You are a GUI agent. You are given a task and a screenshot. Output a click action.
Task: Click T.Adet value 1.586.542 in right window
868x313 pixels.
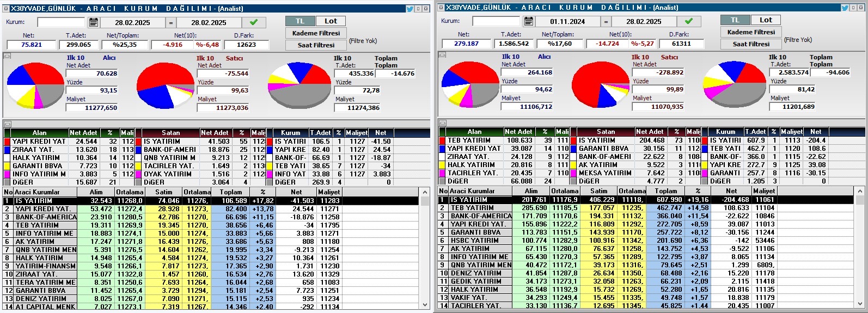pyautogui.click(x=514, y=44)
